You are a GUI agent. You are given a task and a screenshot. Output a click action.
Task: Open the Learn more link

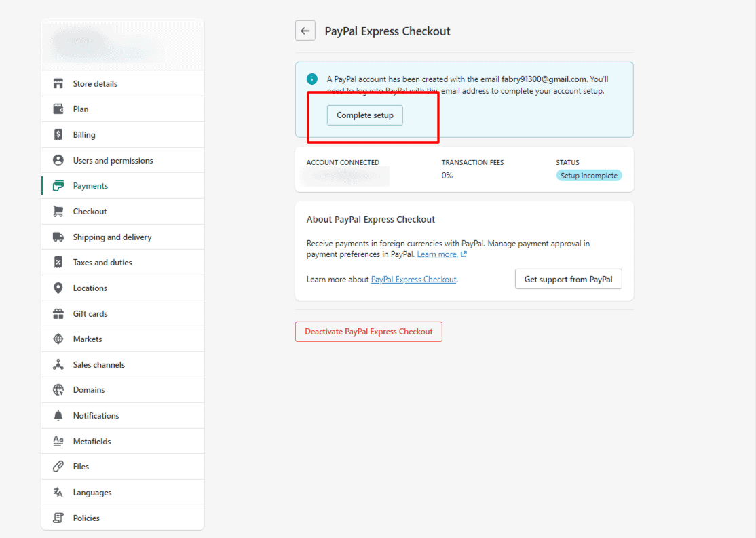pos(437,254)
